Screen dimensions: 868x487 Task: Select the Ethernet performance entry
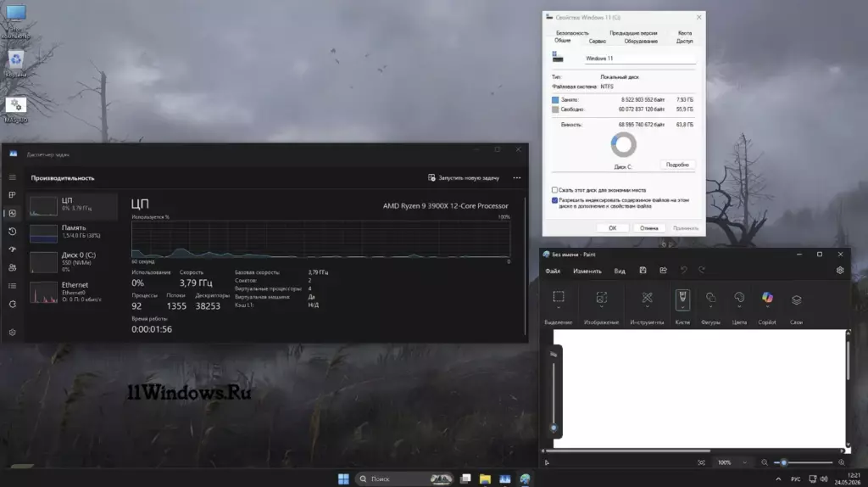72,291
